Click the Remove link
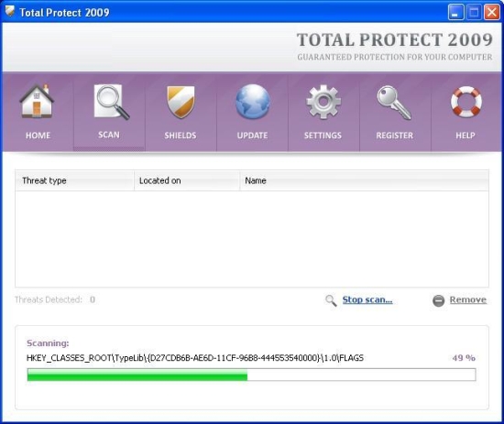 (x=468, y=299)
